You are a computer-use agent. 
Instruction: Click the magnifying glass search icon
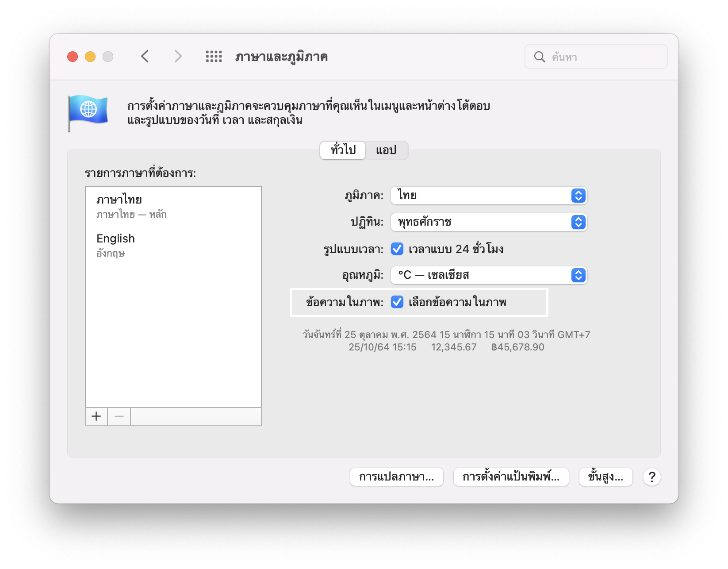coord(539,57)
